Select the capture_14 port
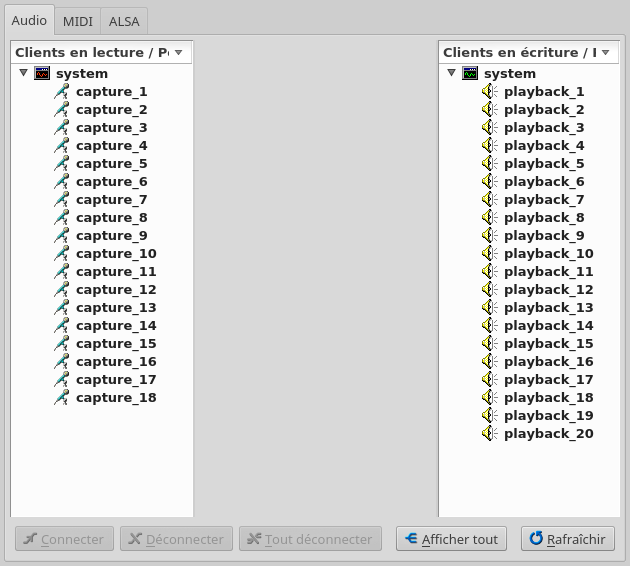Viewport: 630px width, 566px height. click(116, 325)
